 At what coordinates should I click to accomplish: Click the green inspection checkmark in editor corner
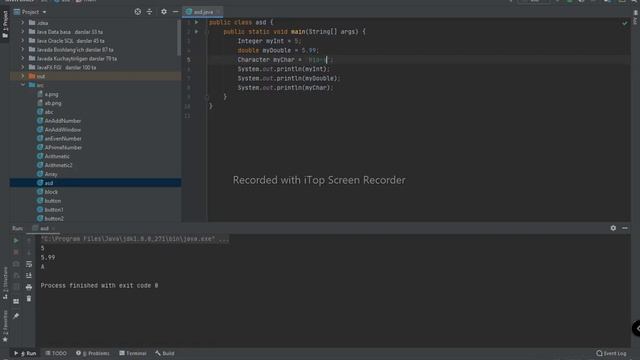click(624, 24)
